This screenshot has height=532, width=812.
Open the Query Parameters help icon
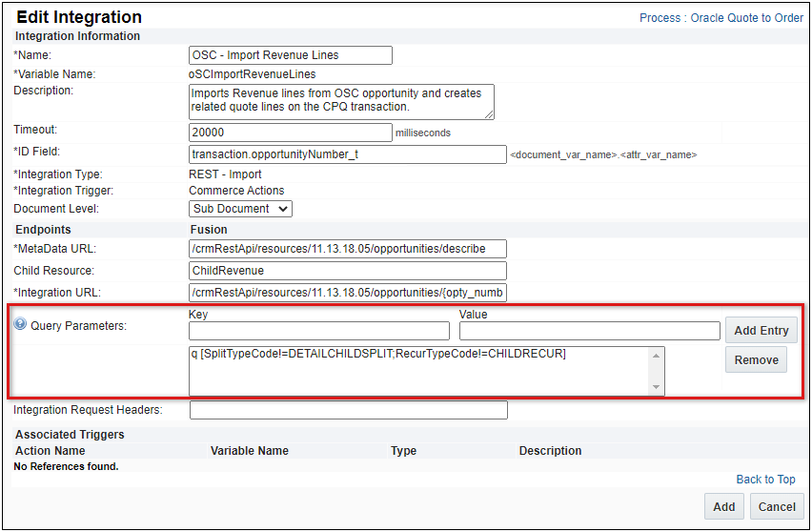pos(20,324)
